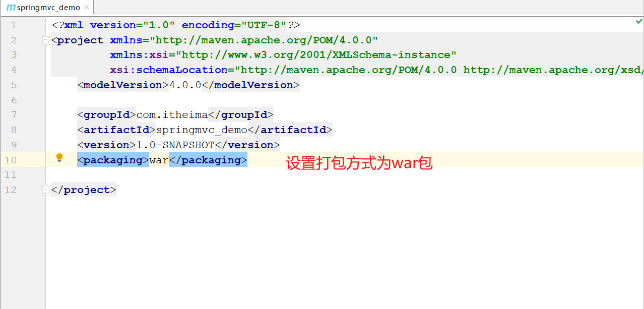The height and width of the screenshot is (309, 644).
Task: Click the springmvc_demo artifactId value in code
Action: (202, 130)
